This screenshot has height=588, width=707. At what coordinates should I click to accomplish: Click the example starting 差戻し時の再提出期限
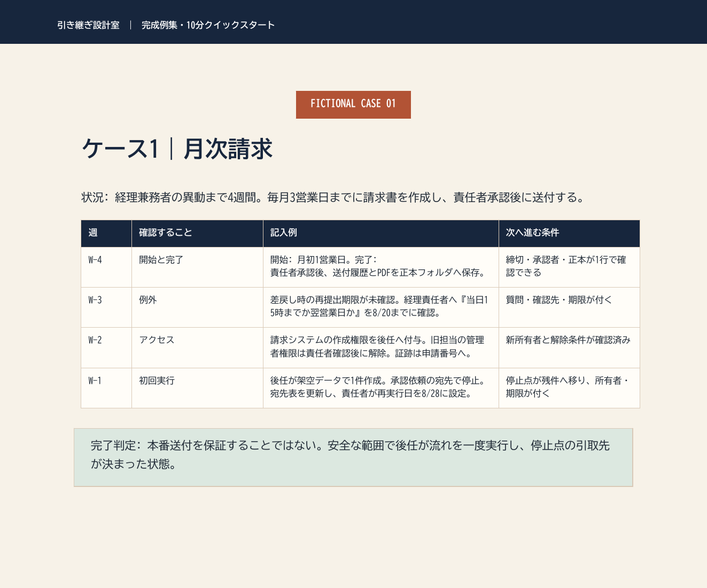381,307
